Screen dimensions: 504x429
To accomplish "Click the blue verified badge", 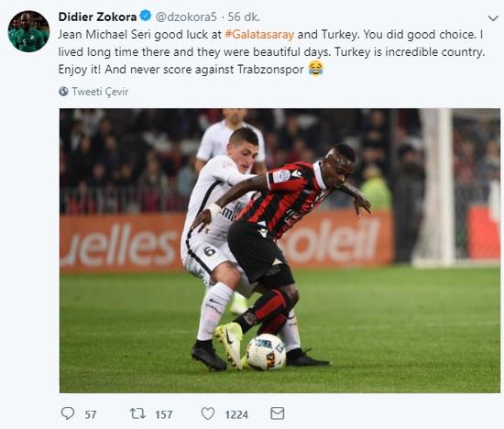I will (x=146, y=16).
